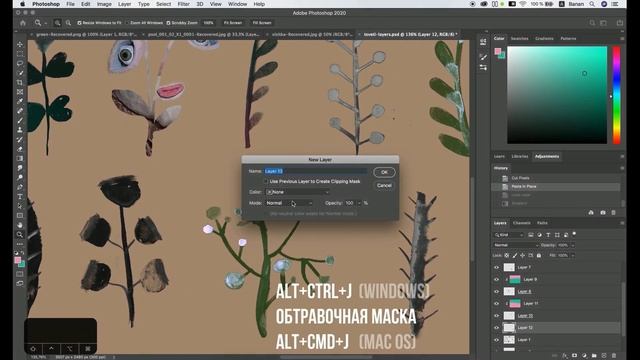640x360 pixels.
Task: Click the add layer mask icon
Action: click(574, 356)
